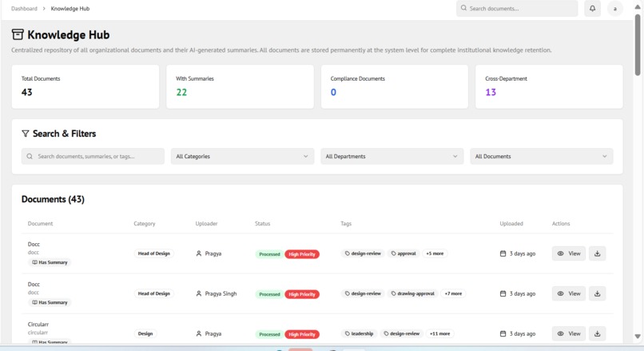The width and height of the screenshot is (644, 351).
Task: Click the Documents (43) heading
Action: [53, 199]
